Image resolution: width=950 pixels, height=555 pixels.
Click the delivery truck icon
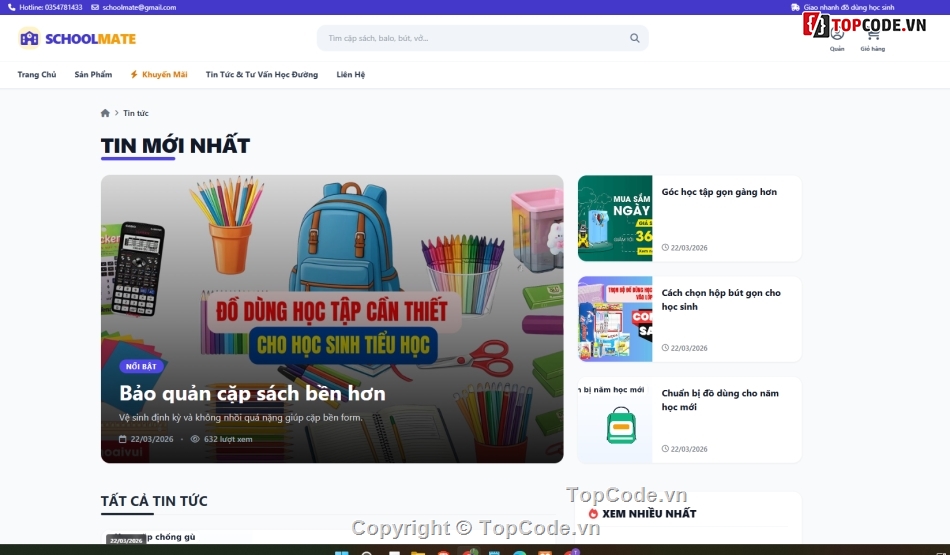point(795,7)
